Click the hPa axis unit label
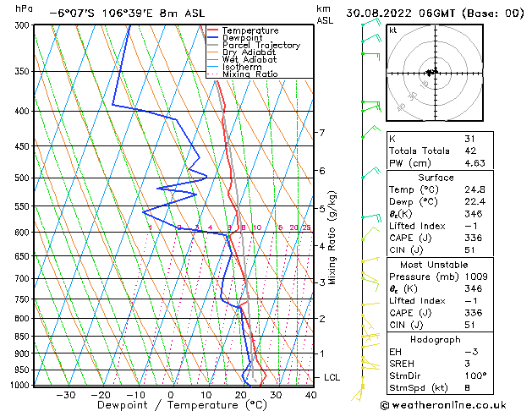This screenshot has width=532, height=411. click(24, 8)
